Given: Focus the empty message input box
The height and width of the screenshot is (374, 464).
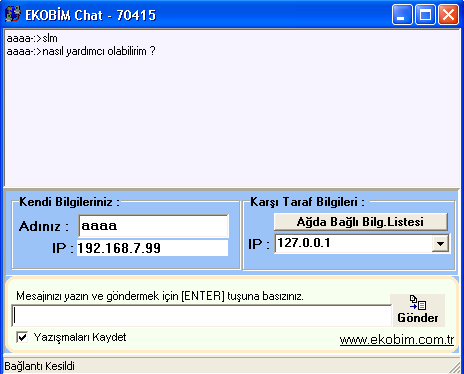Looking at the screenshot, I should tap(201, 315).
